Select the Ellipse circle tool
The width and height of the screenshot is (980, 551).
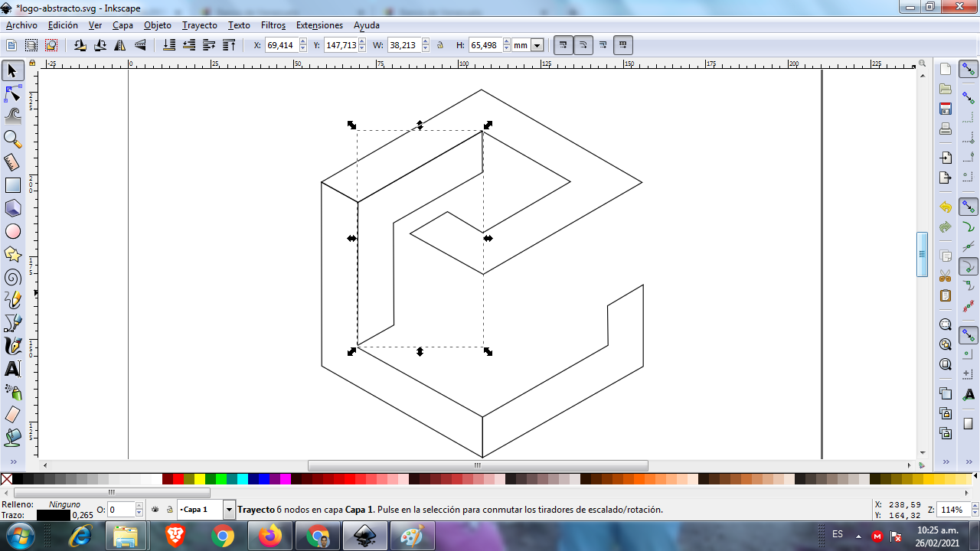coord(12,231)
